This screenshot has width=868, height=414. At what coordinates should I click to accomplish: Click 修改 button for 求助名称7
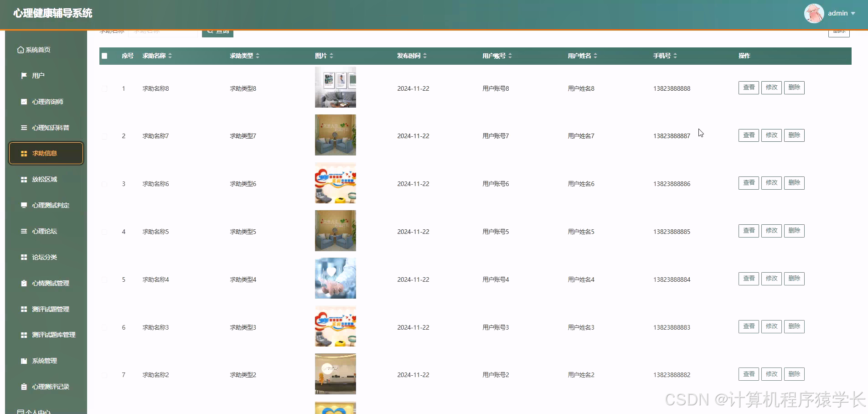(771, 135)
